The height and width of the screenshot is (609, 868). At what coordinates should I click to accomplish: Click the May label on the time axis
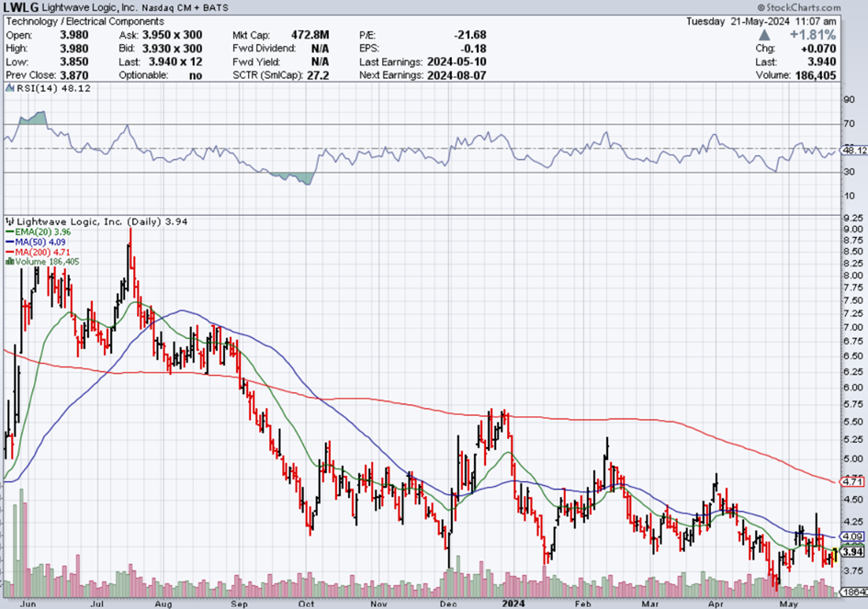click(x=788, y=603)
